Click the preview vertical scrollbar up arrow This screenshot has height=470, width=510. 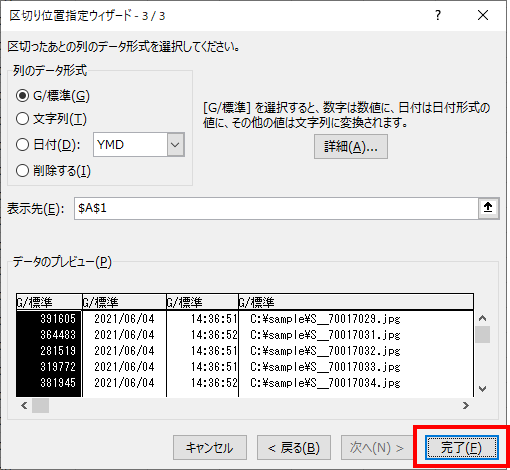482,318
